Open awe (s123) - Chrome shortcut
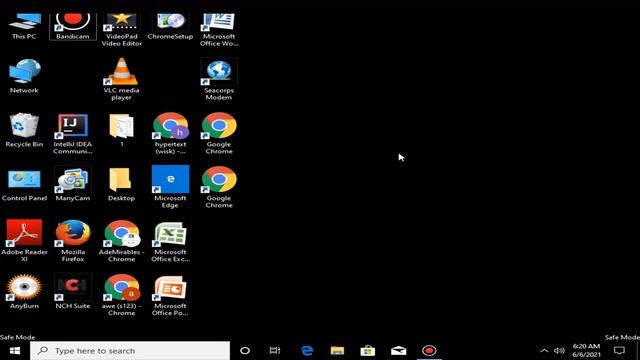640x360 pixels. point(122,295)
